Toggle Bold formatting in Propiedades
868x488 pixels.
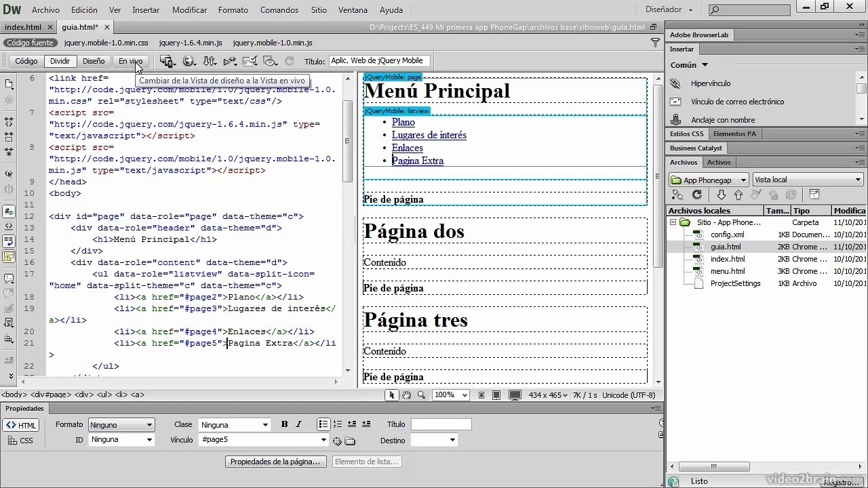tap(285, 424)
